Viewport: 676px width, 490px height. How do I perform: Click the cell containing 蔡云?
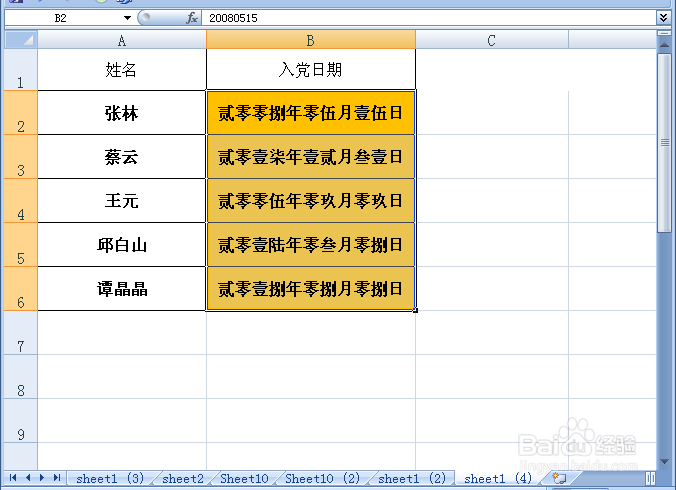pos(122,157)
